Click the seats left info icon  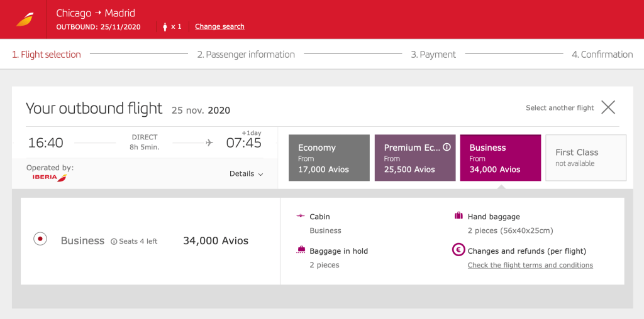click(x=114, y=241)
